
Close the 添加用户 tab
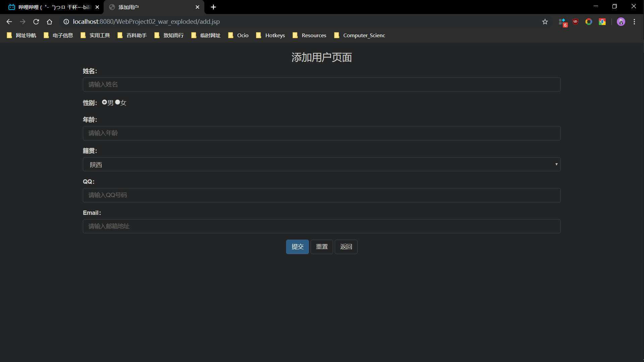[x=197, y=7]
